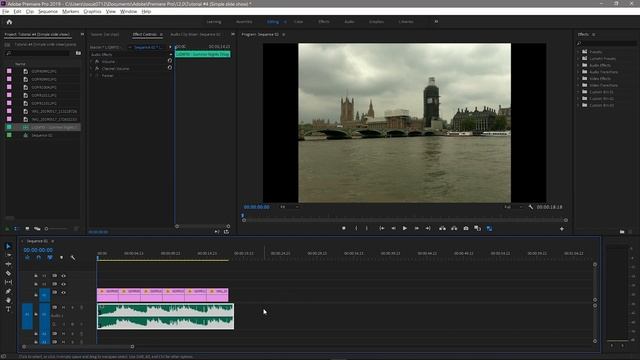Add marker in timeline panel

coord(62,258)
